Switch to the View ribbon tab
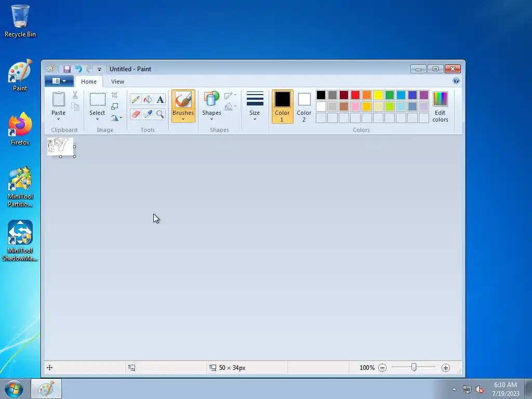Screen dimensions: 532x399 click(x=118, y=82)
